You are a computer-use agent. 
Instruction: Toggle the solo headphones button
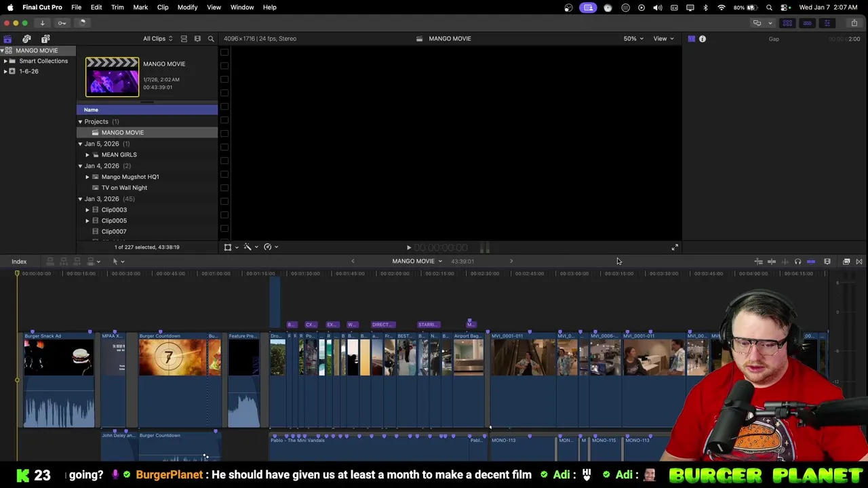(x=797, y=262)
